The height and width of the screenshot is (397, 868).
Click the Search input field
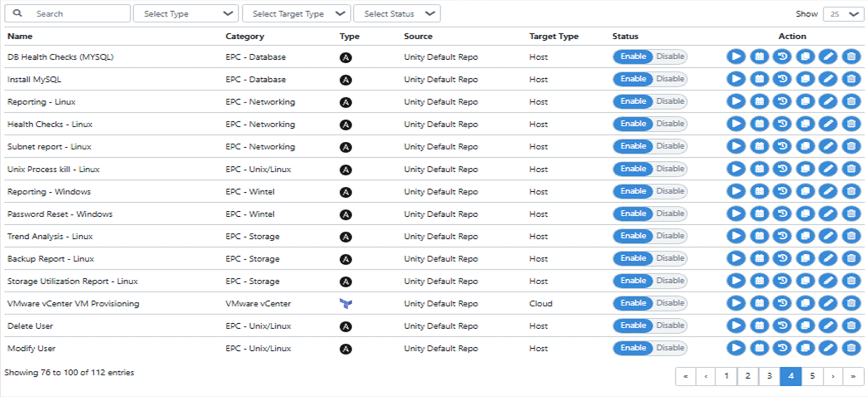click(x=76, y=14)
